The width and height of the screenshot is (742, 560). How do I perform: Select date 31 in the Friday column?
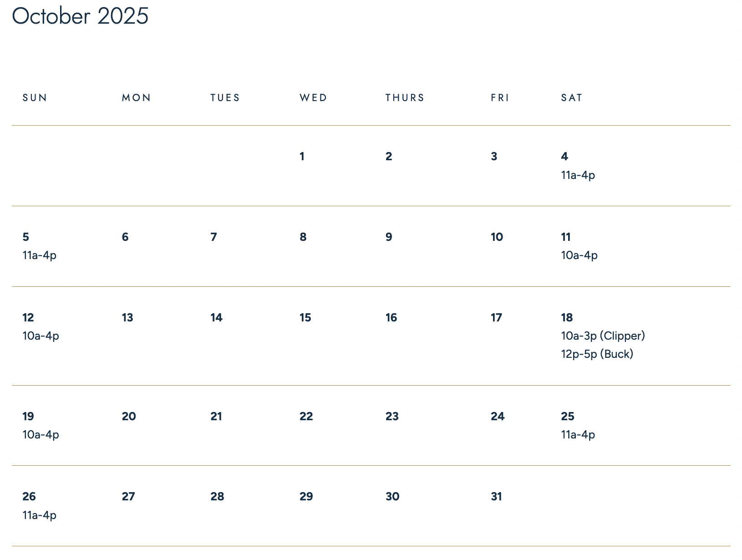(x=496, y=497)
